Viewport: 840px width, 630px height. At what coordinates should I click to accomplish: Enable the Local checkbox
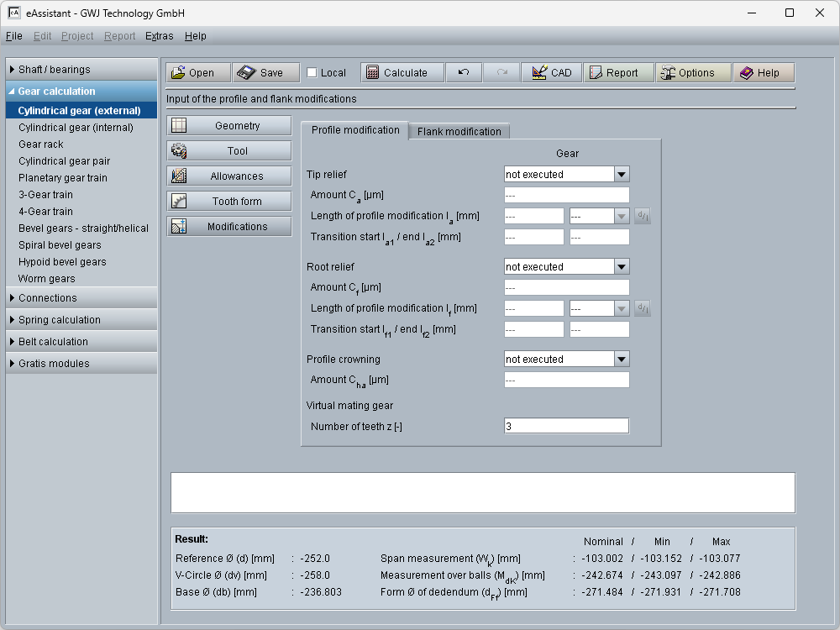[312, 73]
